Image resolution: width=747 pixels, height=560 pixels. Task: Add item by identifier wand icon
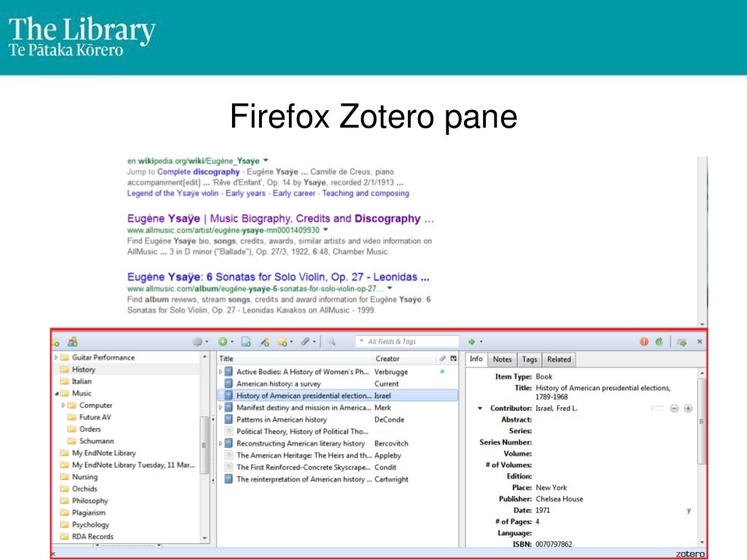click(264, 341)
